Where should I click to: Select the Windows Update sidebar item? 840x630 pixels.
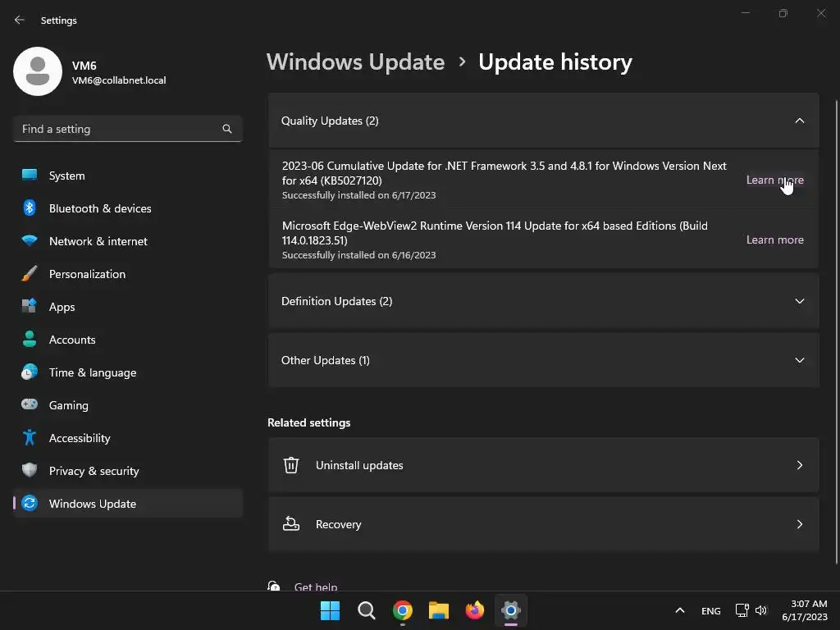(127, 504)
